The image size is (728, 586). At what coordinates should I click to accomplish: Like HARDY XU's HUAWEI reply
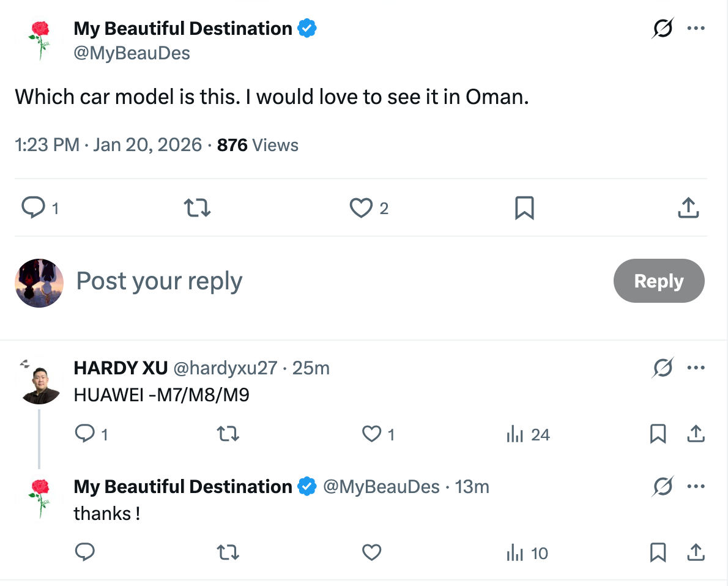372,434
